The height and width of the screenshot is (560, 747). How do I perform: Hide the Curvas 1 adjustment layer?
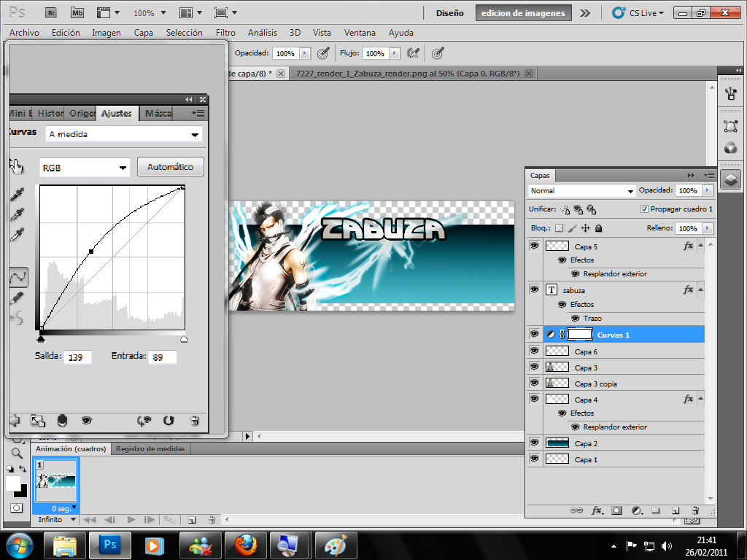tap(535, 334)
